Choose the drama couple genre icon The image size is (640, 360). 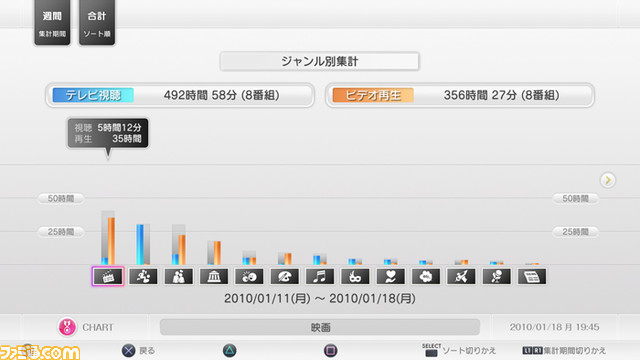point(179,276)
